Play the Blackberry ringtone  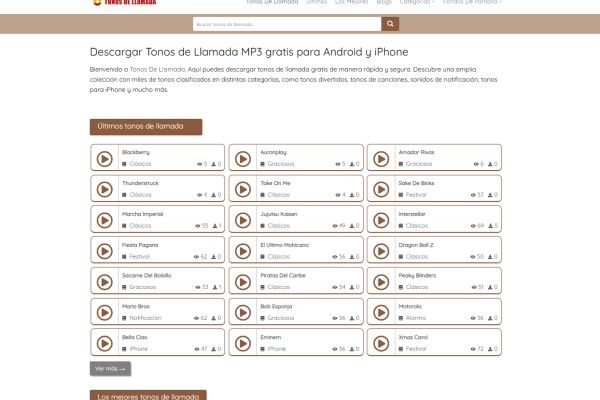pos(104,159)
